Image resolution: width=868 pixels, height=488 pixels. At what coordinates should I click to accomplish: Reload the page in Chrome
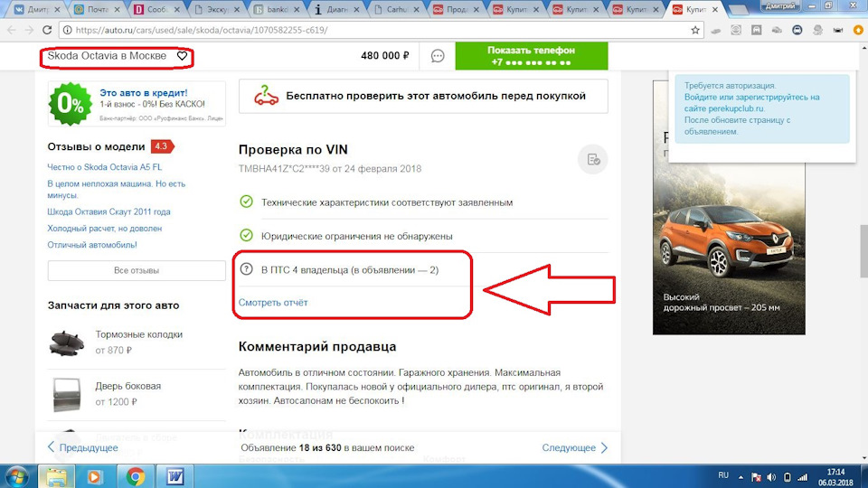(x=47, y=30)
